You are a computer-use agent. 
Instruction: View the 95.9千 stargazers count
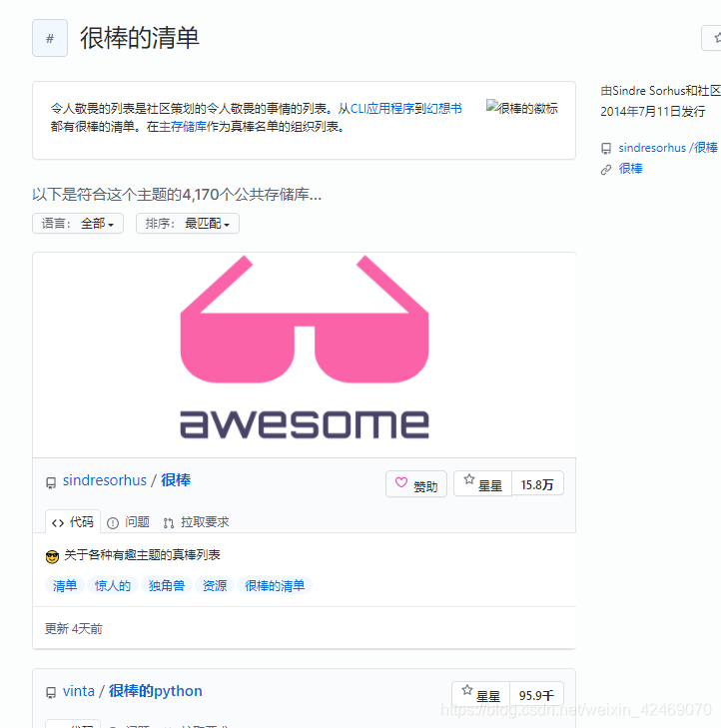(536, 695)
